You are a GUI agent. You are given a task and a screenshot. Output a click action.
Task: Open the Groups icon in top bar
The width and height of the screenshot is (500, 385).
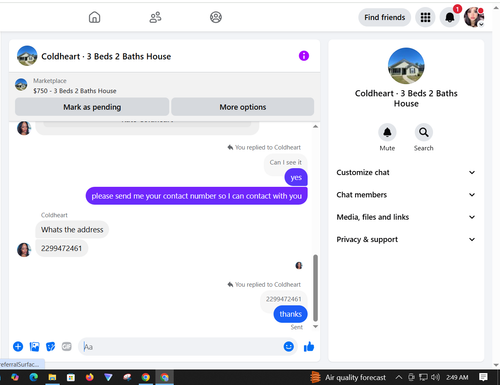coord(216,17)
